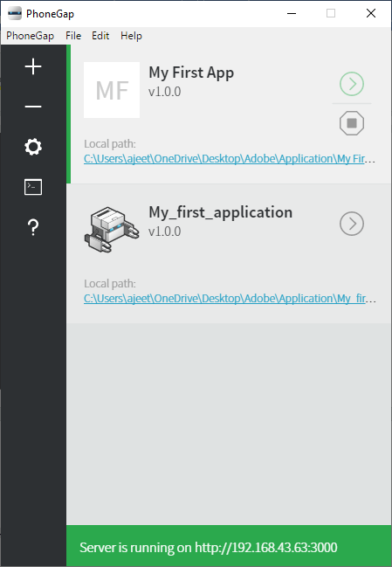Click the robot icon of My_first_application
392x567 pixels.
[112, 229]
